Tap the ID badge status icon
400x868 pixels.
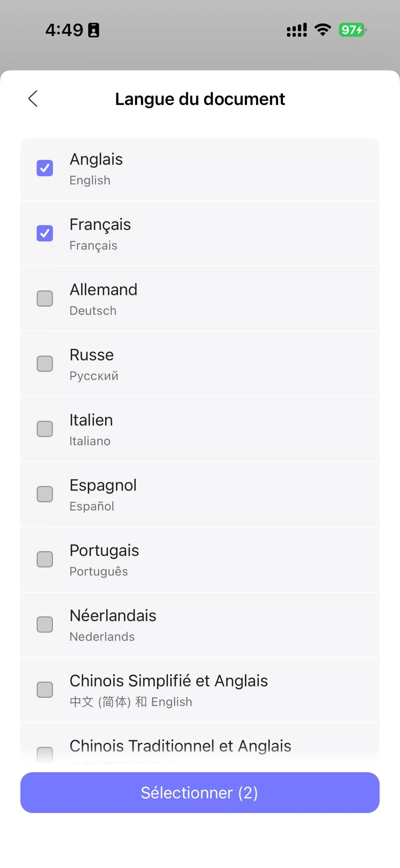(94, 30)
